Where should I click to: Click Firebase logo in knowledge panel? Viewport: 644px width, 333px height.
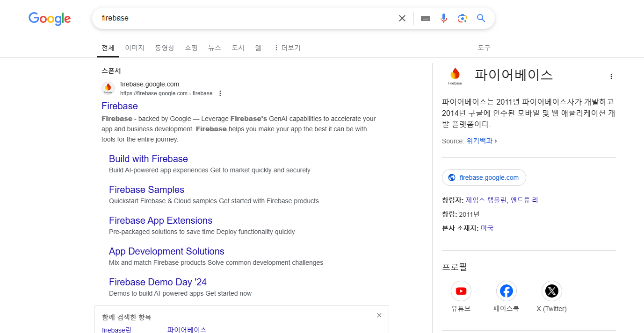tap(455, 76)
